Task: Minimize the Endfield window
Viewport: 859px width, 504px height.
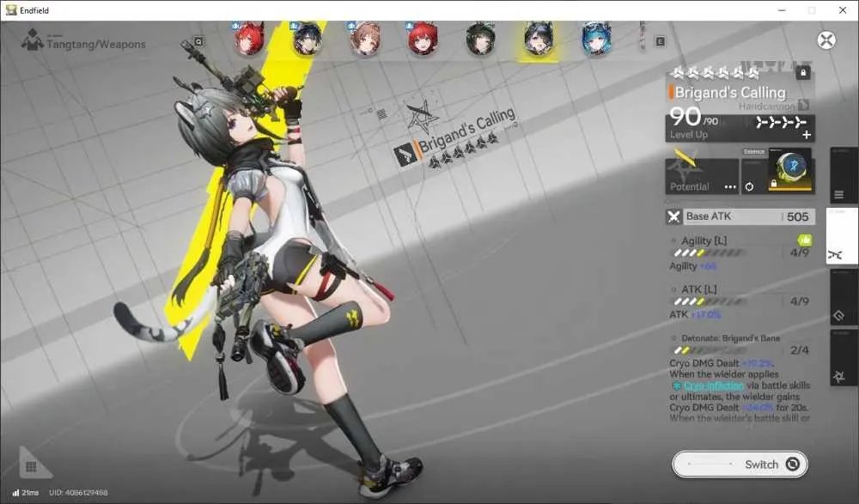Action: pos(782,10)
